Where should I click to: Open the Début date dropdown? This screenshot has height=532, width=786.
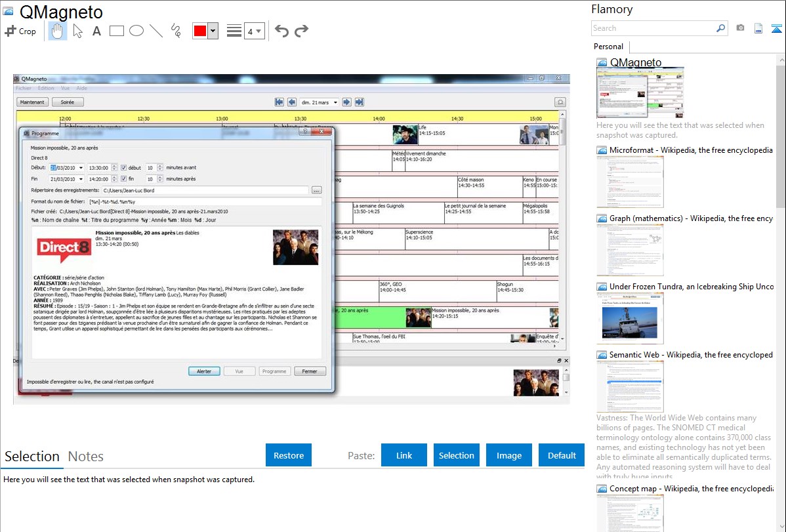tap(81, 168)
